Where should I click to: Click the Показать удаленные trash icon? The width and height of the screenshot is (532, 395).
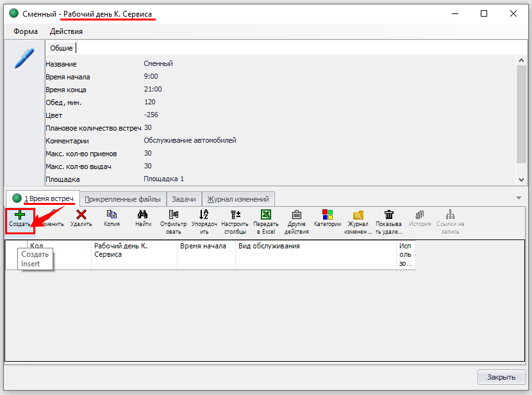(x=388, y=215)
